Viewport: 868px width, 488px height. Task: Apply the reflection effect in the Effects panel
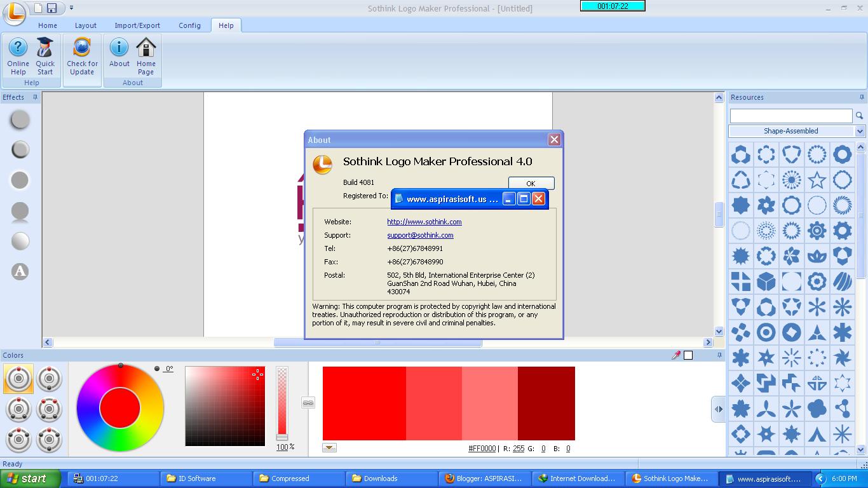pyautogui.click(x=20, y=212)
